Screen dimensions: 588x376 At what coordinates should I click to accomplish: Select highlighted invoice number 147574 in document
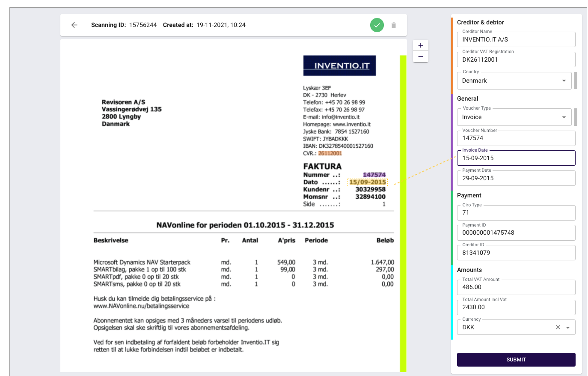374,175
